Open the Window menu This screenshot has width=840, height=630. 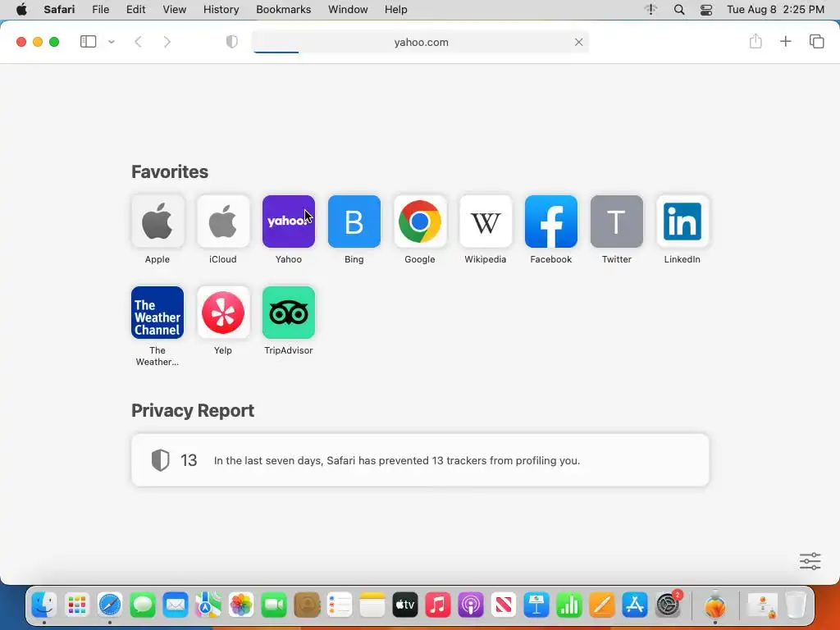pos(348,10)
